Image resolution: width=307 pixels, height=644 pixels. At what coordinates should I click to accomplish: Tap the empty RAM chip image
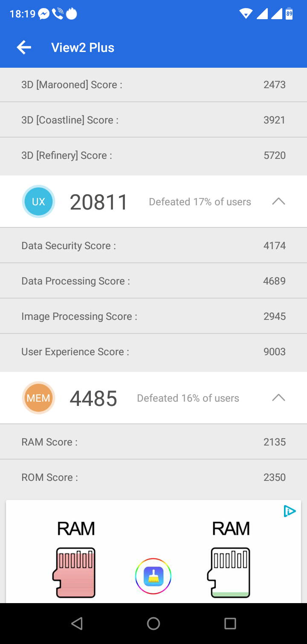pyautogui.click(x=229, y=572)
